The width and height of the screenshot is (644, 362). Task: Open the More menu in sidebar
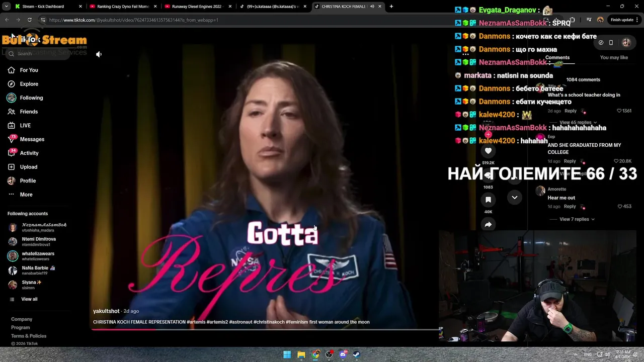pyautogui.click(x=20, y=195)
